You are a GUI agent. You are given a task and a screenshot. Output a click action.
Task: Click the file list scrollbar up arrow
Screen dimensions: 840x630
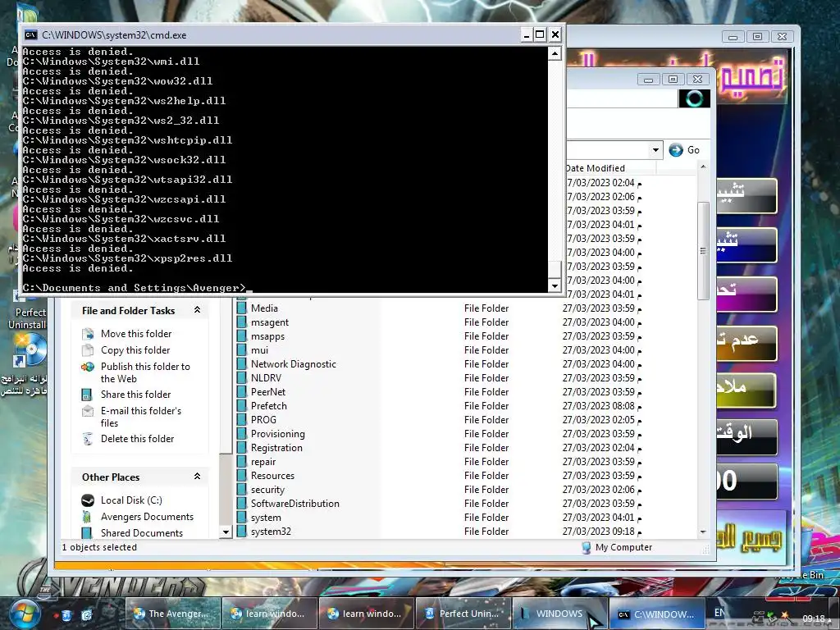tap(703, 167)
